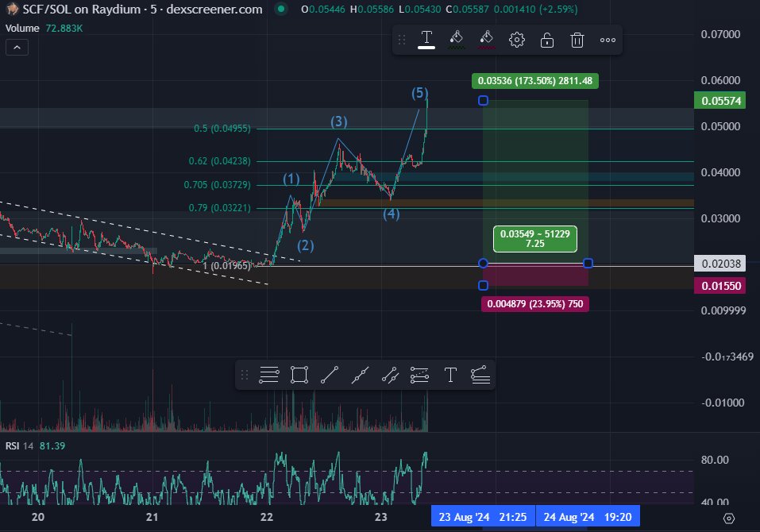This screenshot has width=760, height=532.
Task: Select Elliott wave label (3)
Action: point(339,121)
